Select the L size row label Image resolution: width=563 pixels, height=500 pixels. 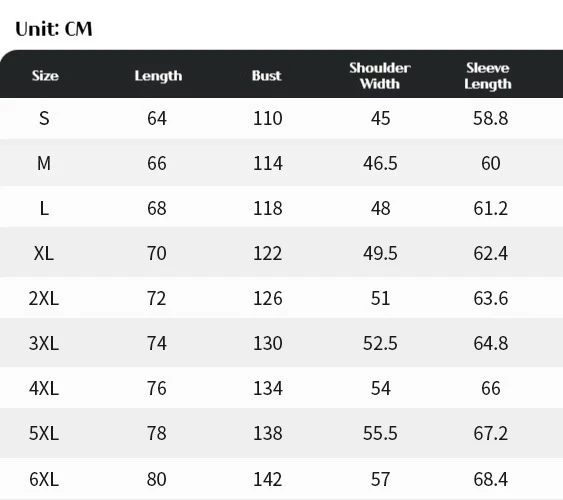point(44,209)
